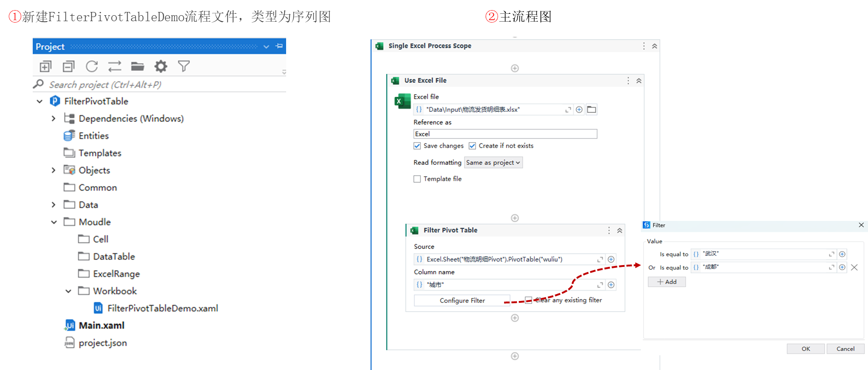Remove the second filter condition with X
The image size is (868, 370).
(x=854, y=267)
